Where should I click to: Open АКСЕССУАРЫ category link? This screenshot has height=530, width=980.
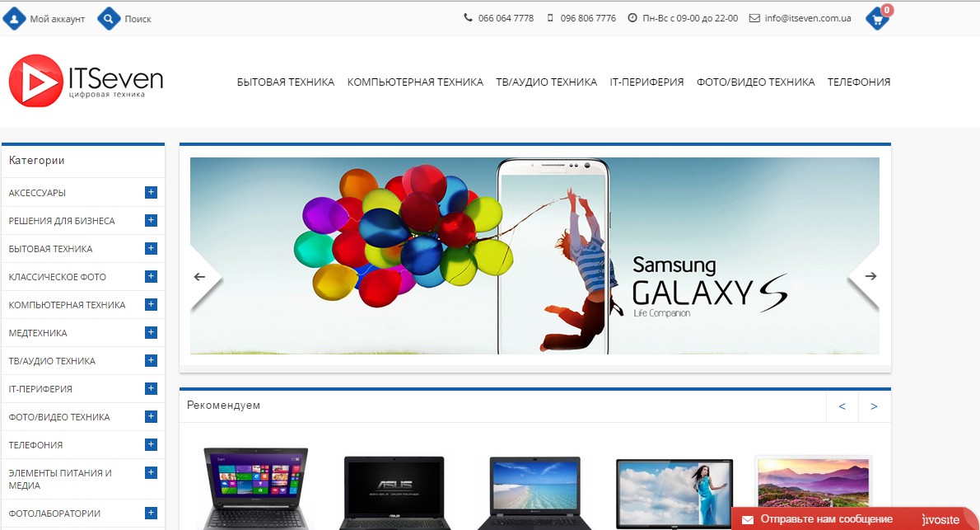37,193
